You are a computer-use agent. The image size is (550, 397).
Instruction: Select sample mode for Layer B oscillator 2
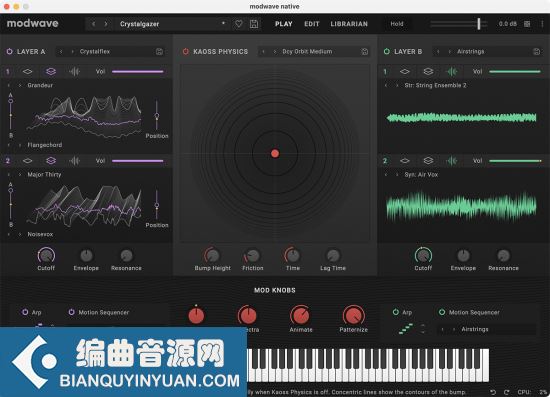451,161
